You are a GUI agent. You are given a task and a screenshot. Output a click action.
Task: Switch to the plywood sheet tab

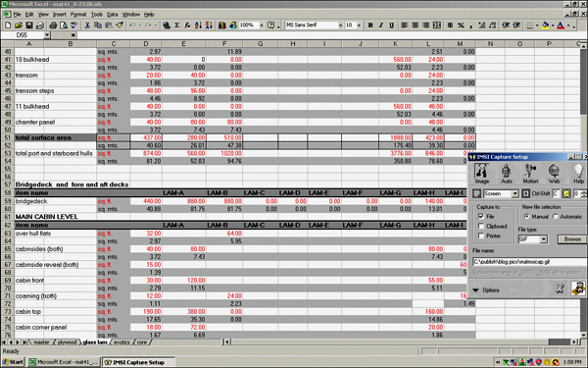[67, 342]
